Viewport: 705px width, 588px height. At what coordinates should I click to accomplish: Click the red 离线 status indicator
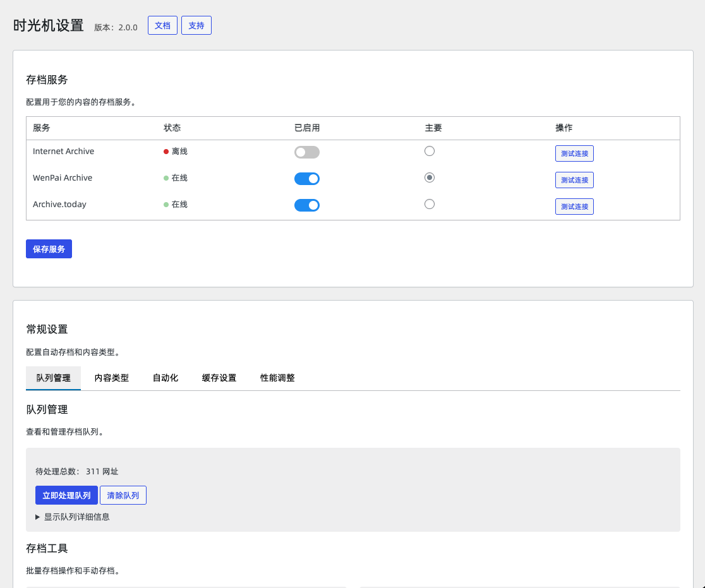176,152
